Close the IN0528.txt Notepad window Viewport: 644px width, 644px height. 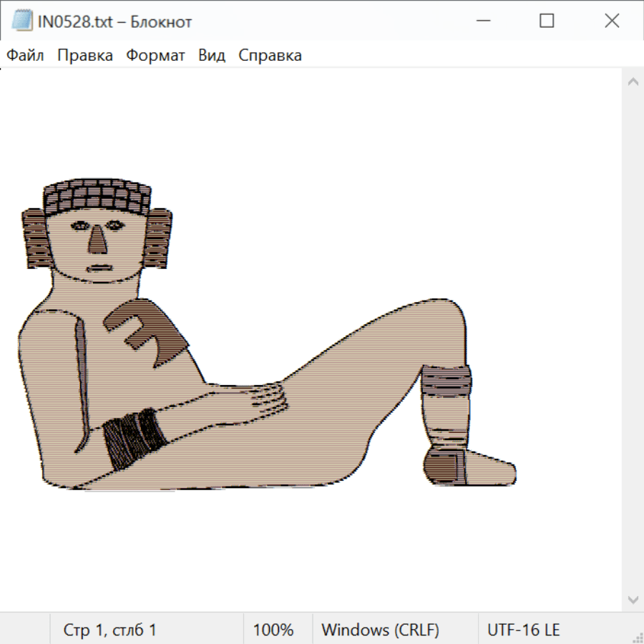click(x=612, y=21)
